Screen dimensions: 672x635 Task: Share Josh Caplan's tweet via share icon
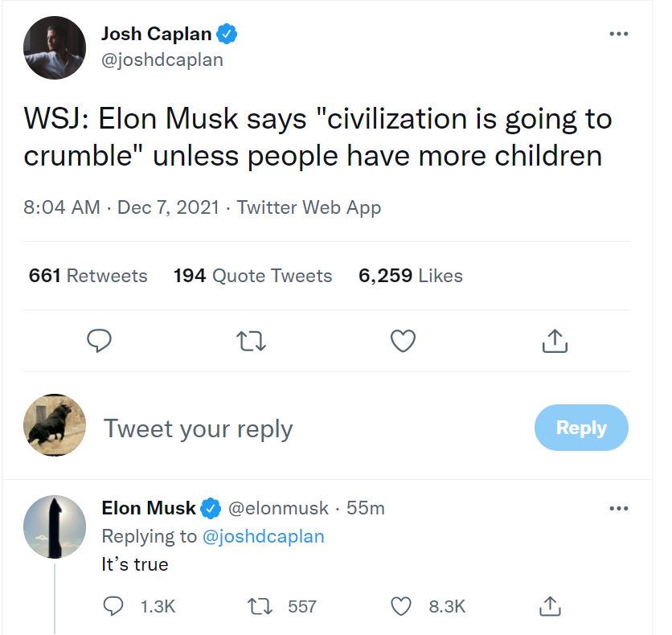point(555,342)
